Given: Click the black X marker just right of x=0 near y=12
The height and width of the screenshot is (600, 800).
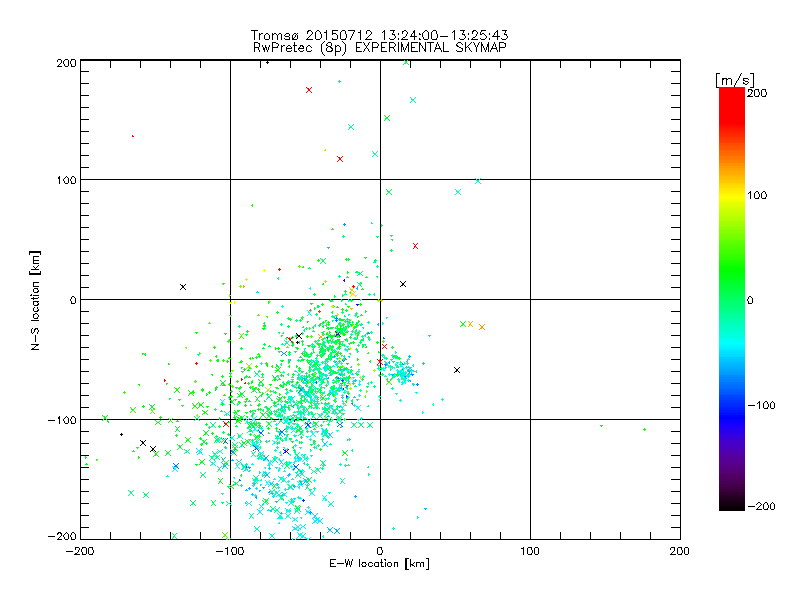Looking at the screenshot, I should pos(403,284).
